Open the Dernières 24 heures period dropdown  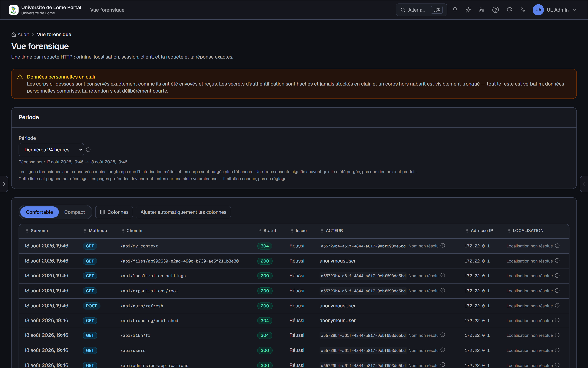coord(51,150)
